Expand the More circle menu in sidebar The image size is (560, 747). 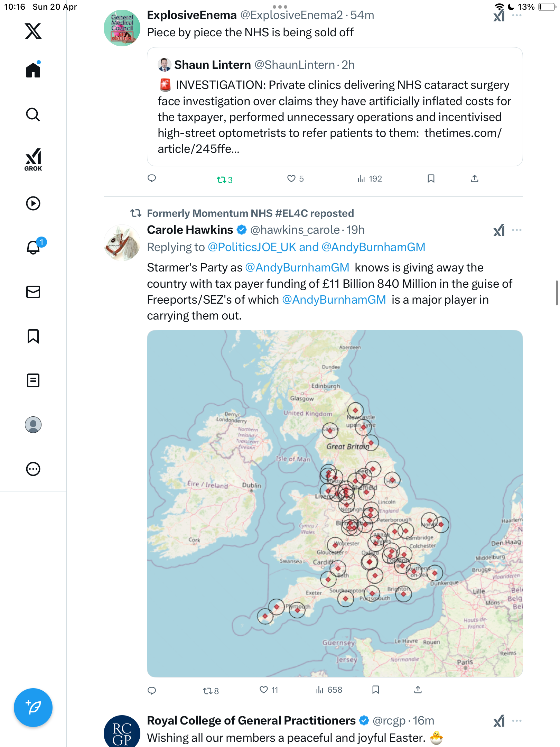click(33, 469)
